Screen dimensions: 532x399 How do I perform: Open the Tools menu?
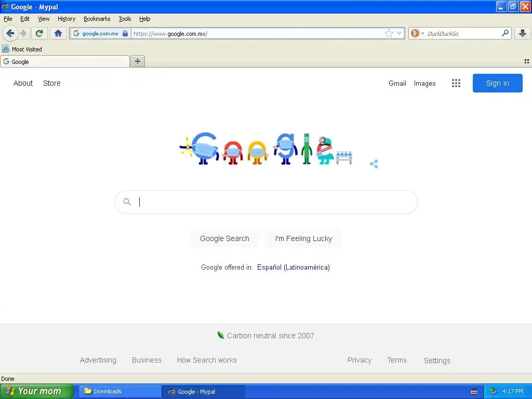tap(125, 19)
